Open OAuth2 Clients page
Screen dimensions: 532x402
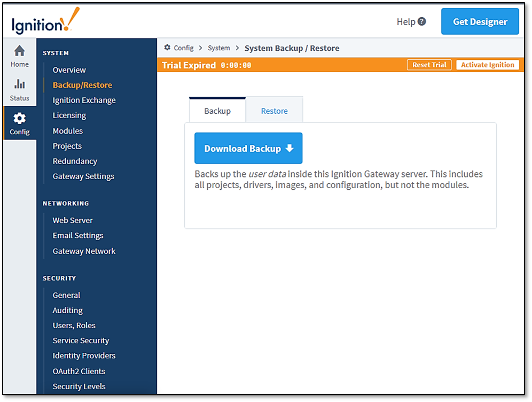tap(79, 372)
